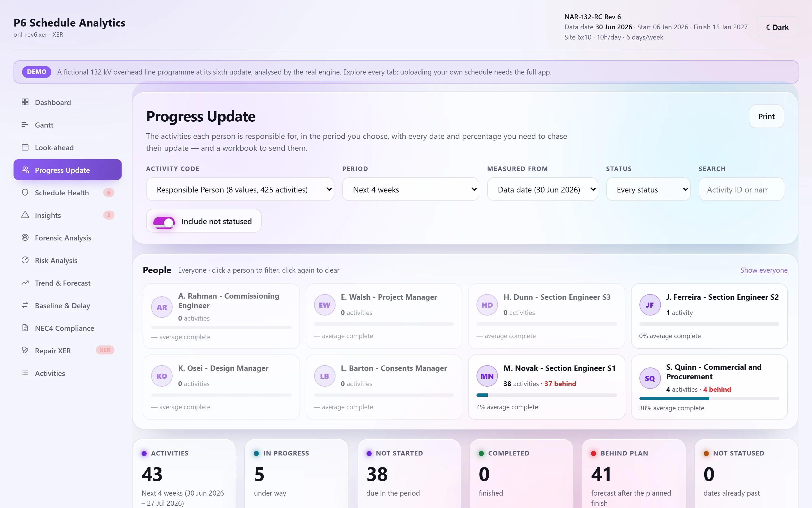Screen dimensions: 812x508
Task: Click the '37 behind' text for M. Novak
Action: point(560,384)
